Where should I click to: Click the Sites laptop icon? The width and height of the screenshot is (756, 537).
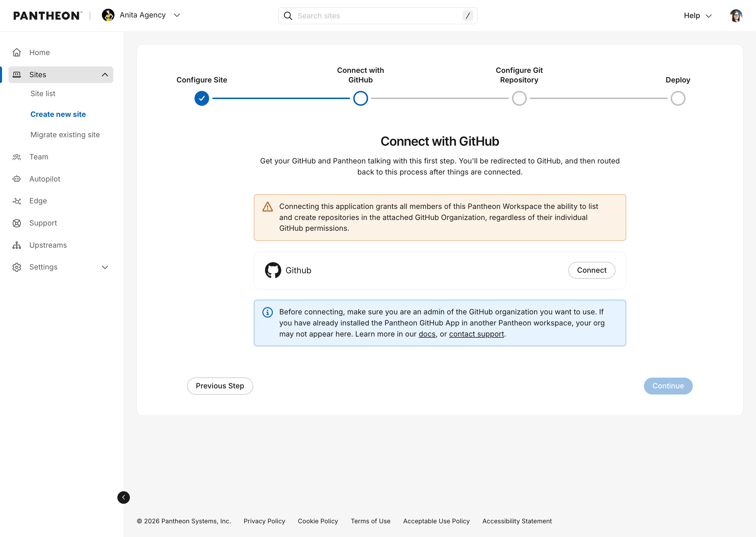tap(17, 75)
